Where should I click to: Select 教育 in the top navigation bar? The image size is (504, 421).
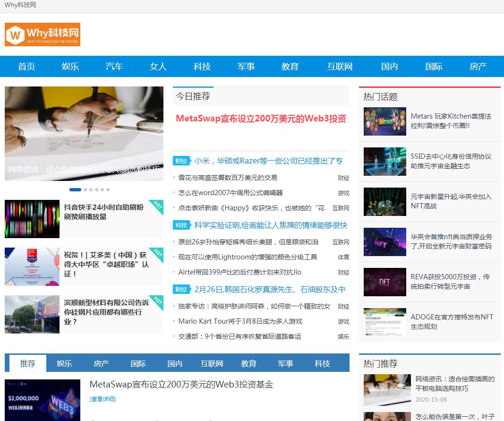[290, 66]
